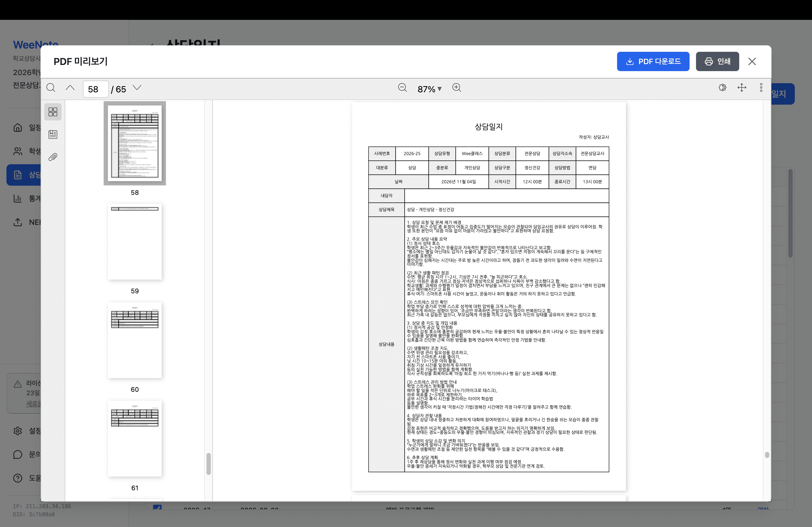
Task: Show page thumbnails panel
Action: click(53, 112)
